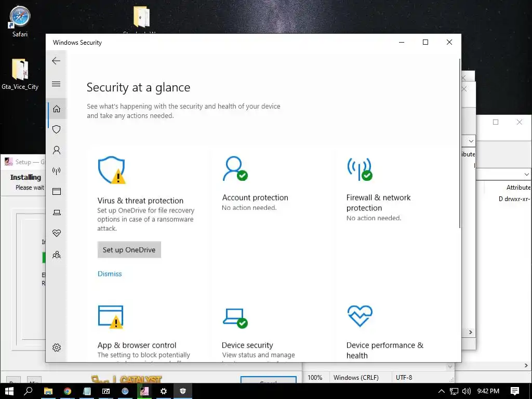Open Device security heading

[x=247, y=345]
